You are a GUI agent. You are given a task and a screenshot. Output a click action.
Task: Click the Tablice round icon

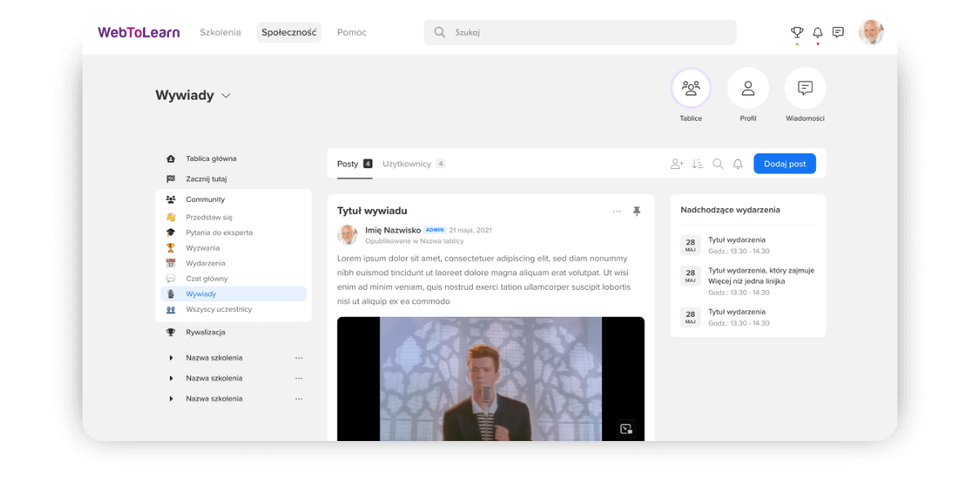point(691,88)
